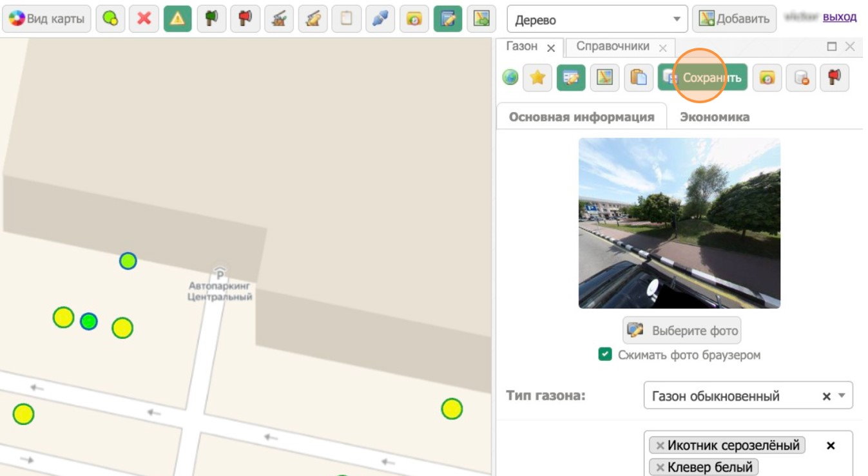Image resolution: width=868 pixels, height=476 pixels.
Task: Click the Выберите фото button
Action: (682, 330)
